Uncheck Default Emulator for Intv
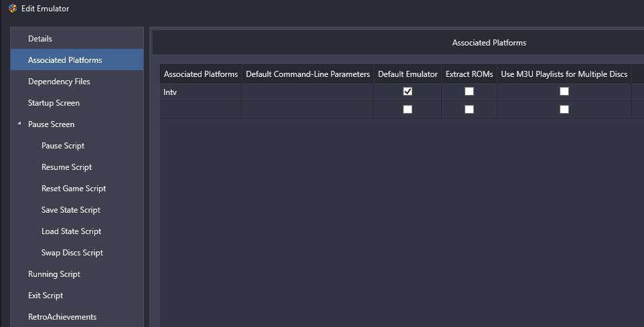Viewport: 644px width, 327px height. 408,91
